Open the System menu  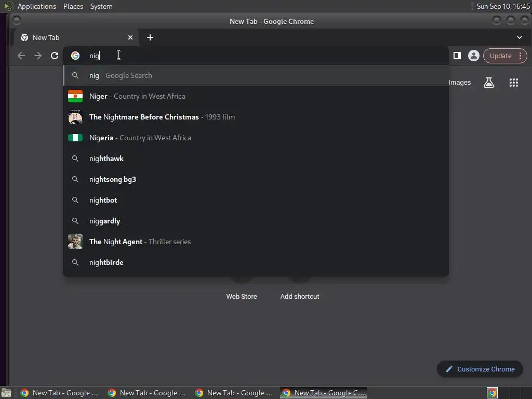tap(101, 6)
